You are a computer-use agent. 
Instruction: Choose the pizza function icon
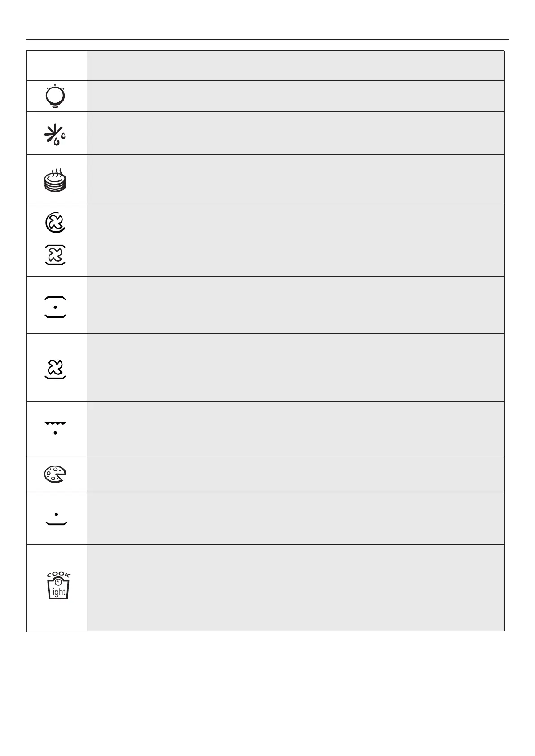point(56,475)
